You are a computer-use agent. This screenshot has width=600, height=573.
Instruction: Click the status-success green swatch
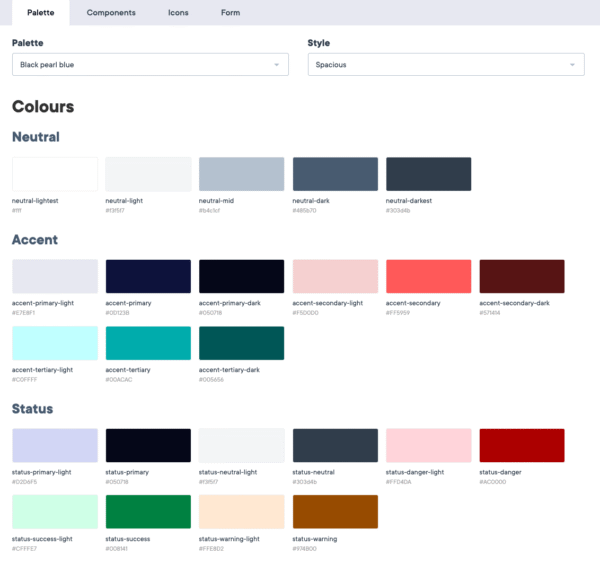coord(148,512)
